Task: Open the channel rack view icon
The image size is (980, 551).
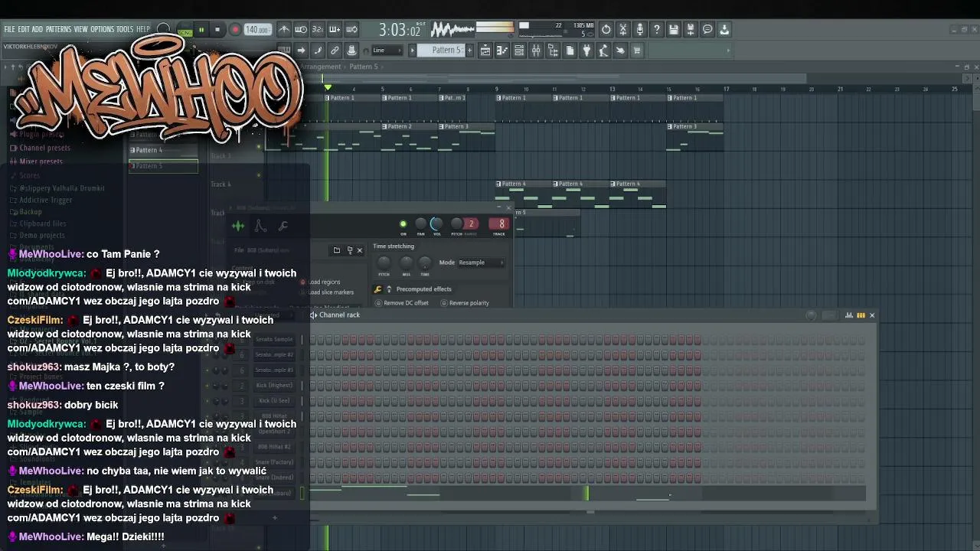Action: [519, 51]
